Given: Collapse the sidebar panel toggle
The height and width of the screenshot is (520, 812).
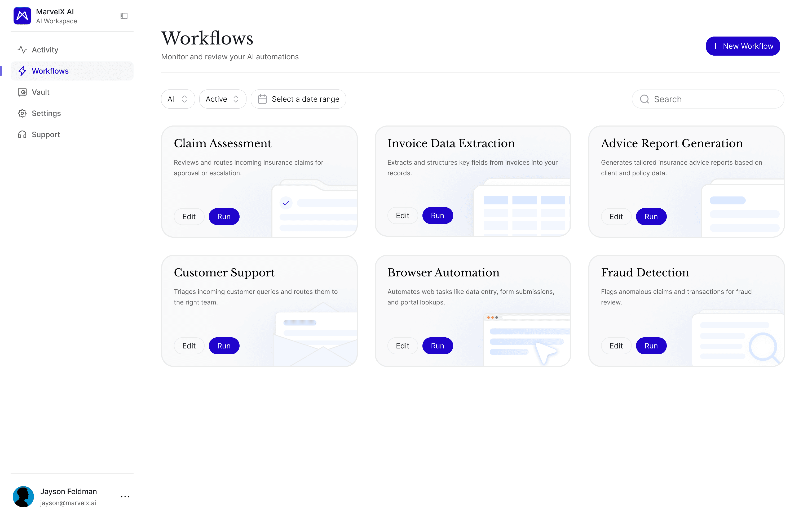Looking at the screenshot, I should 124,16.
